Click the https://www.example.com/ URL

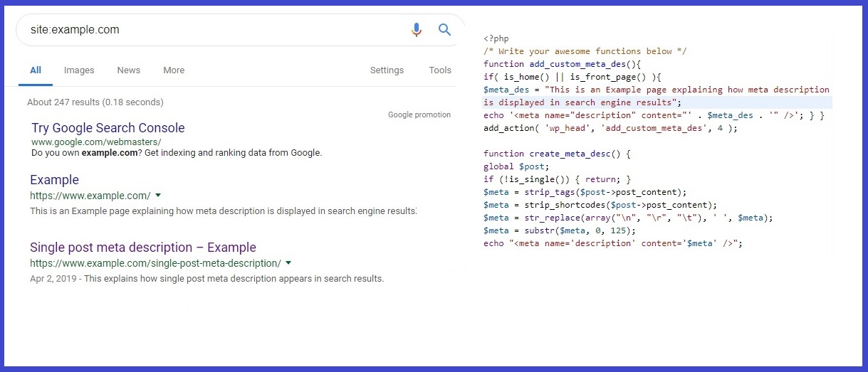pos(90,196)
